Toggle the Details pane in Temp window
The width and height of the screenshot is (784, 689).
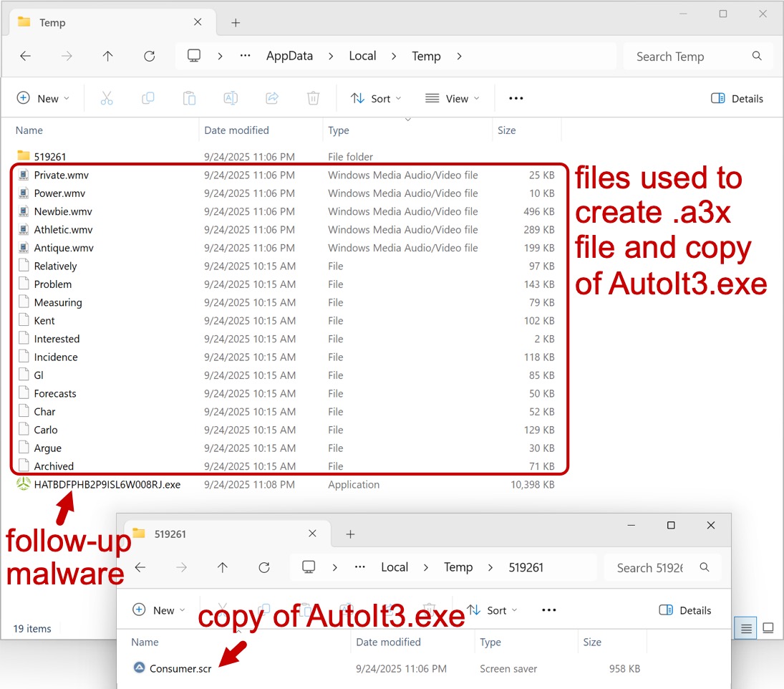point(737,99)
